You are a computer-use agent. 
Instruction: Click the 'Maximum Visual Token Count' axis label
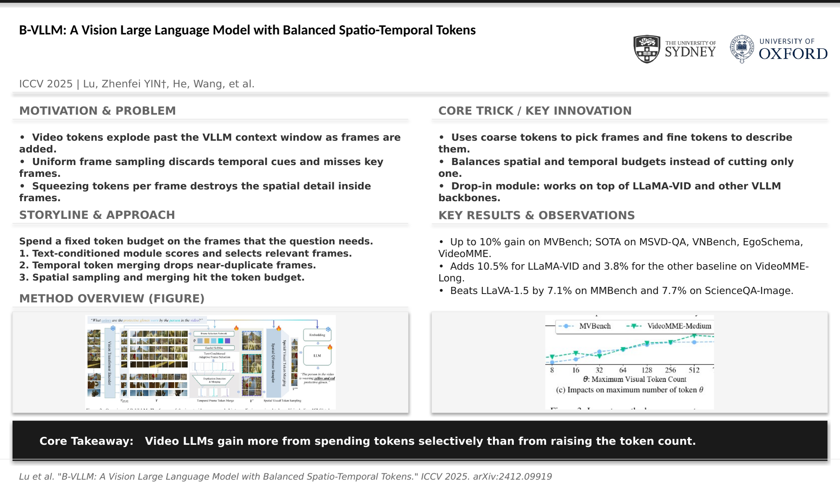[635, 379]
